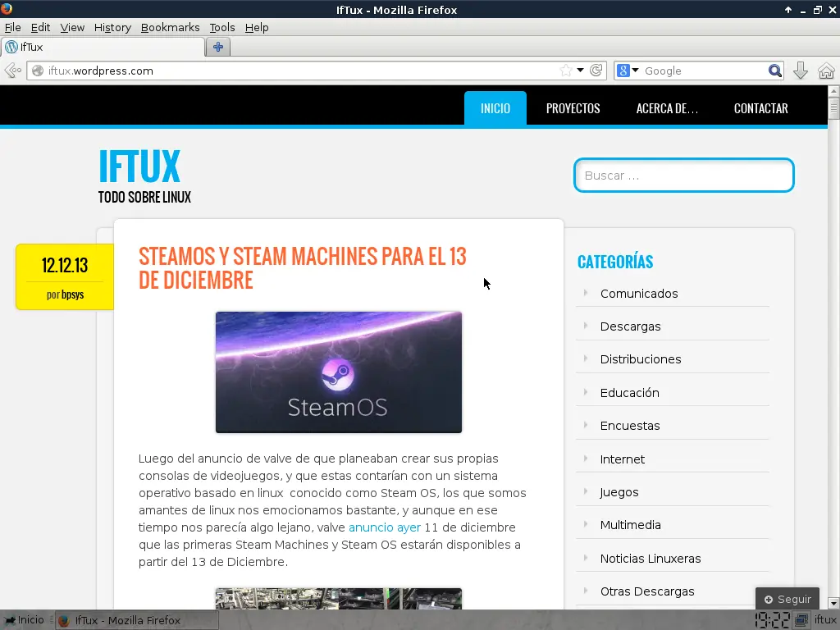Click the arrow bullet beside Comunicados
Screen dimensions: 840x630
[x=586, y=293]
